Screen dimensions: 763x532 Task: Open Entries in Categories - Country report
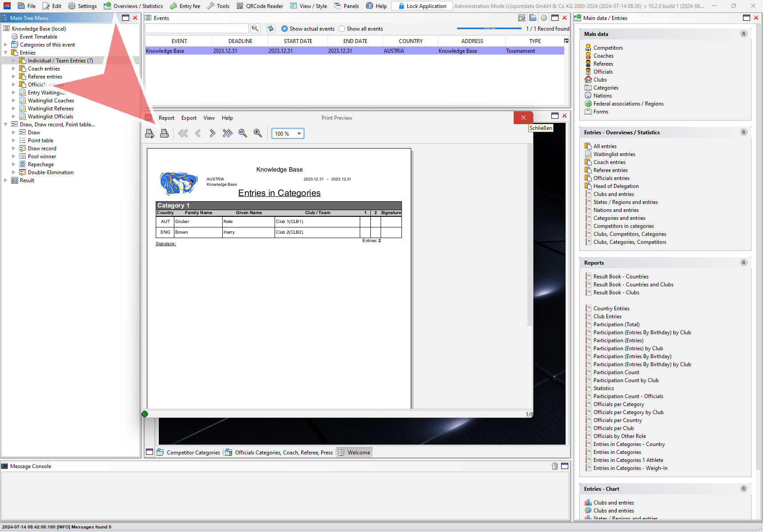tap(629, 444)
